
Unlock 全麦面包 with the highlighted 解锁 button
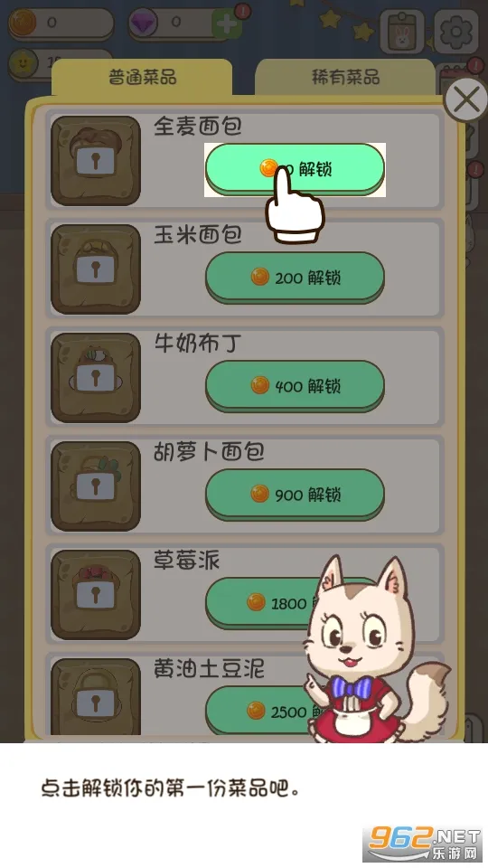(x=295, y=169)
